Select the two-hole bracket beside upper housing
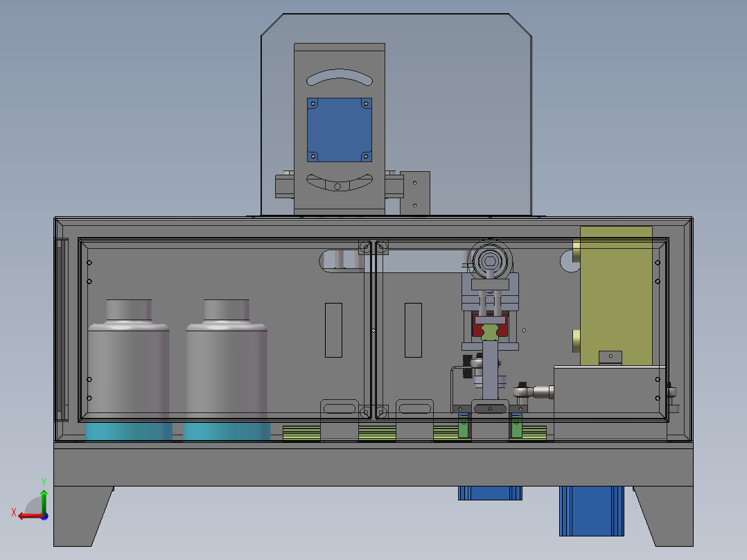The image size is (747, 560). (415, 193)
